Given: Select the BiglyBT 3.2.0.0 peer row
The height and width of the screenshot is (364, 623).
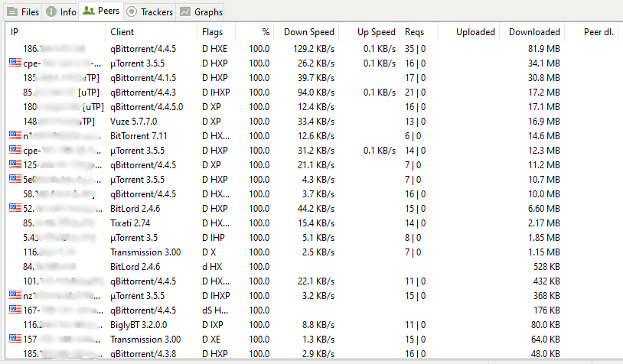Looking at the screenshot, I should tap(312, 325).
